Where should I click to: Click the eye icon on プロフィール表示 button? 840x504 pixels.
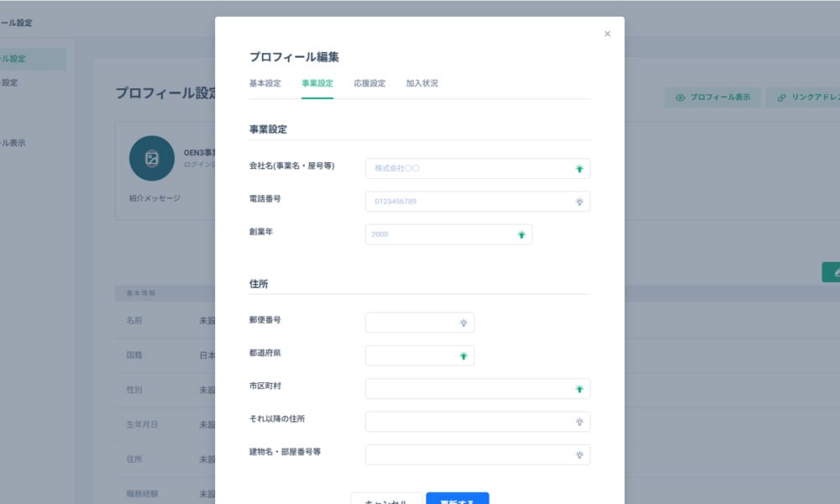[x=680, y=97]
